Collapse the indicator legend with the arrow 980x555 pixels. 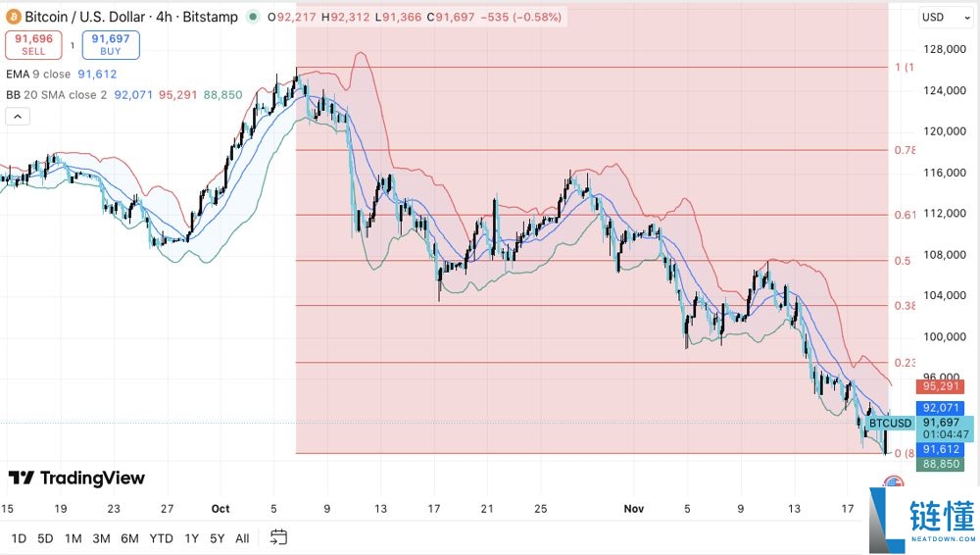coord(17,117)
